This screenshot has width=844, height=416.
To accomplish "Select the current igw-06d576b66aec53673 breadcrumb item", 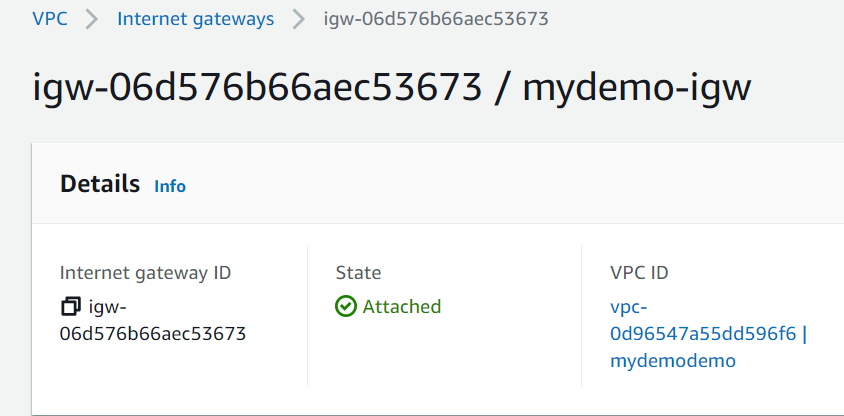I will pos(435,19).
